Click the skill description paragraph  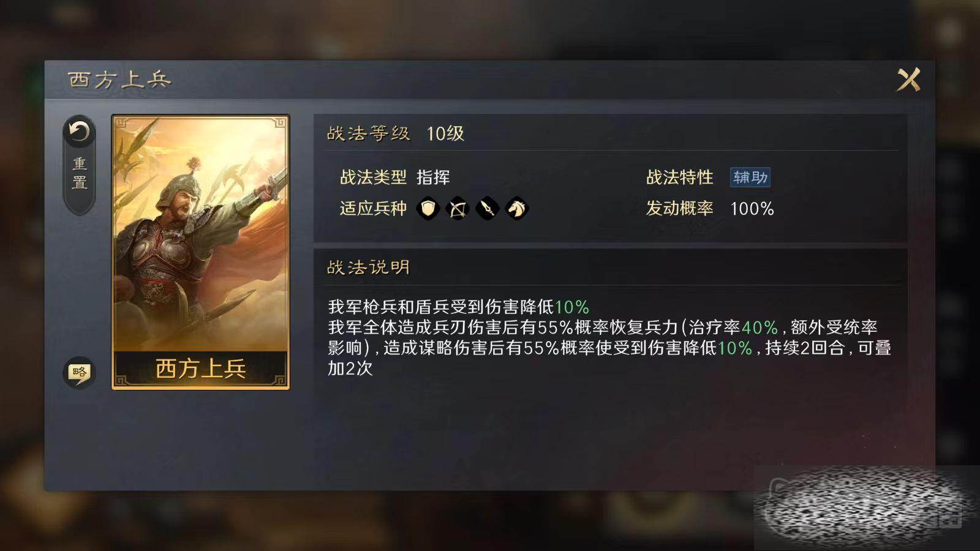pyautogui.click(x=609, y=337)
